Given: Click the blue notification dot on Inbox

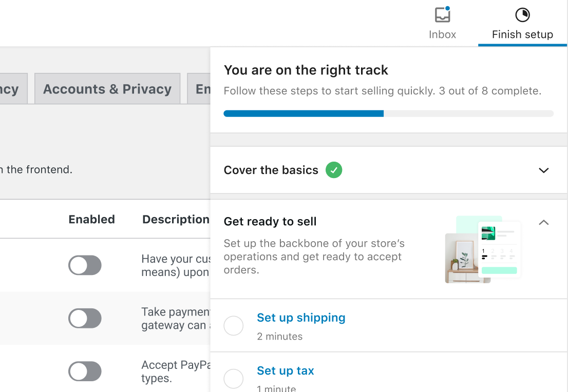Looking at the screenshot, I should tap(448, 7).
